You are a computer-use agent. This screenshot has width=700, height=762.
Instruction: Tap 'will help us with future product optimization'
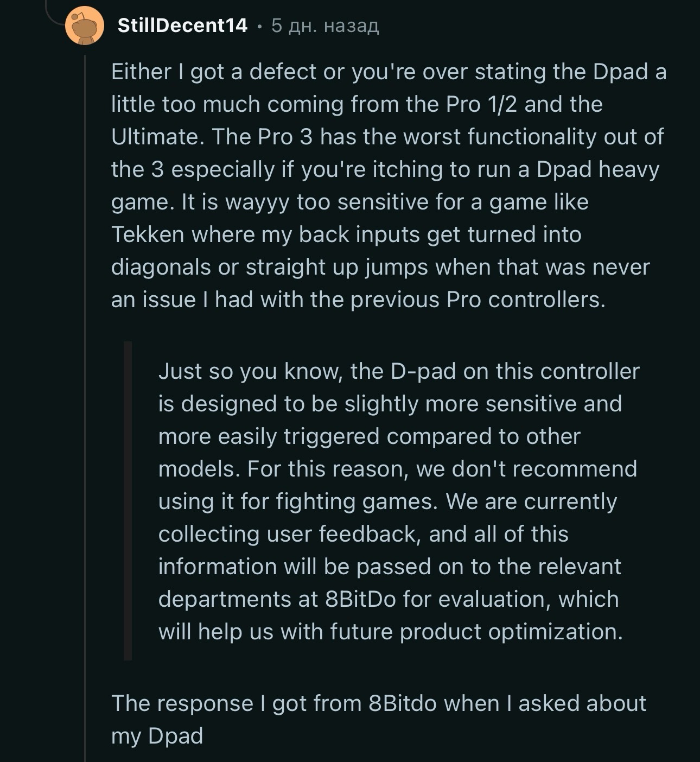[390, 632]
